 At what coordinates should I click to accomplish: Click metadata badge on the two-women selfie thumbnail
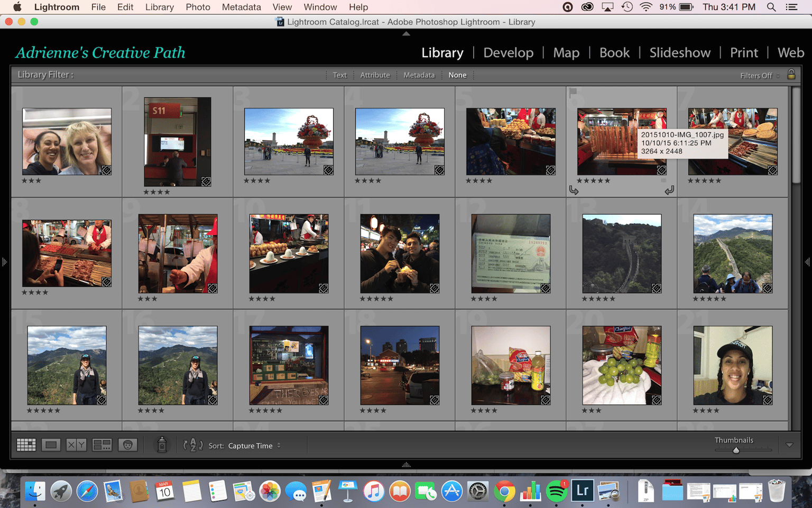[106, 170]
